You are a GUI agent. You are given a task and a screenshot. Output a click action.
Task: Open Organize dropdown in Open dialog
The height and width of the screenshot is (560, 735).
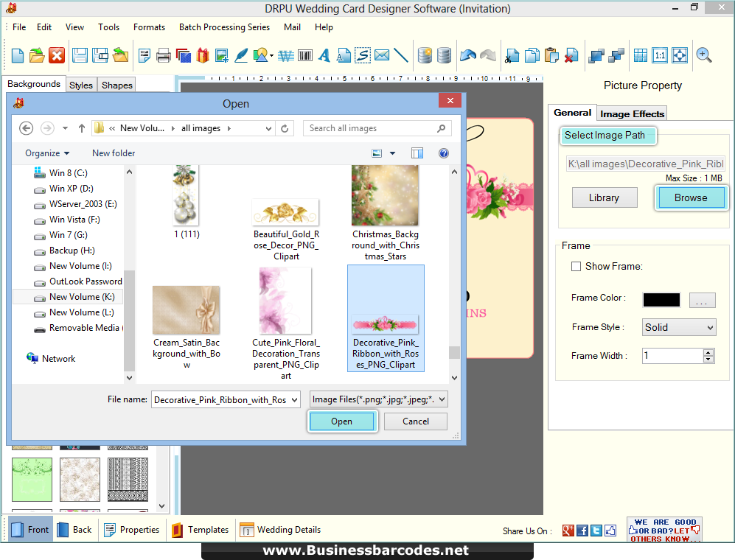[x=47, y=153]
